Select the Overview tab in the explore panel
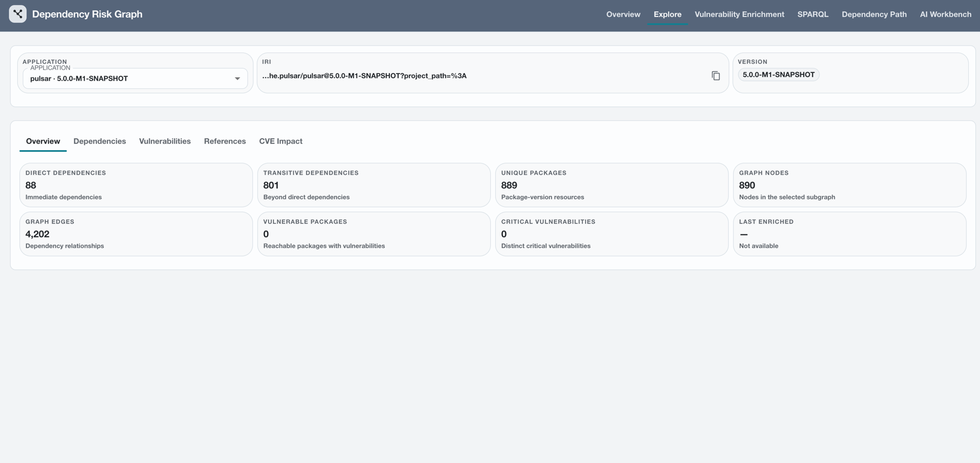Screen dimensions: 980x463 point(43,141)
